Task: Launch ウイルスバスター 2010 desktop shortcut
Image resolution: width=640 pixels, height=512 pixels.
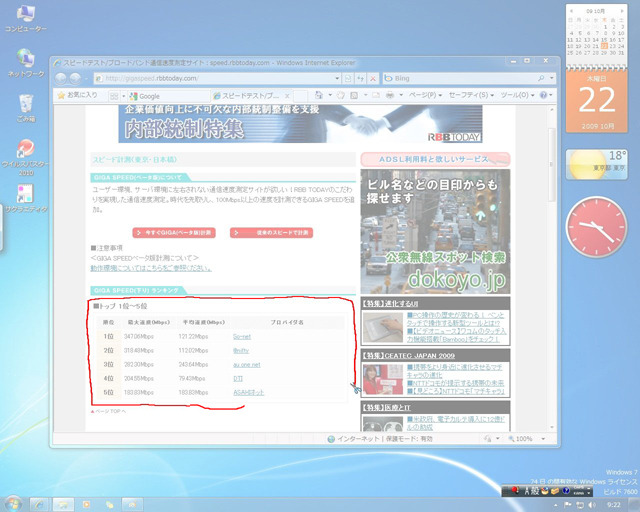Action: (25, 158)
